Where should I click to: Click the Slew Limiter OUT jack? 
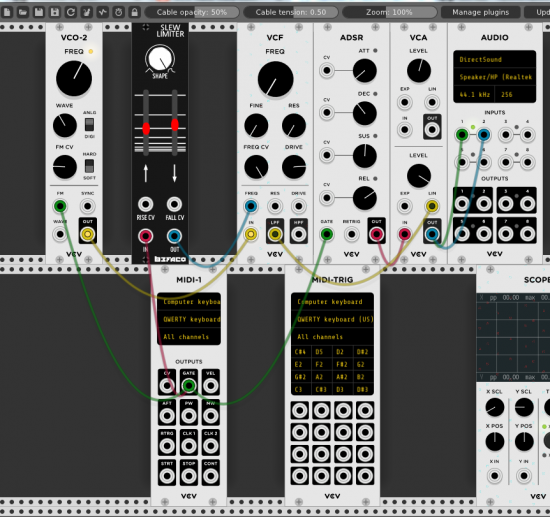pos(174,236)
